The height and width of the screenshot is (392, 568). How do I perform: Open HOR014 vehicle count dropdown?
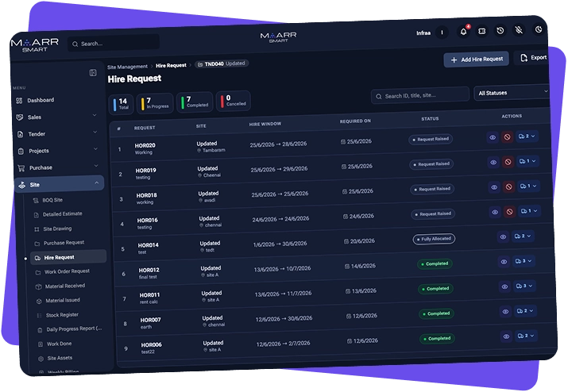pyautogui.click(x=523, y=236)
